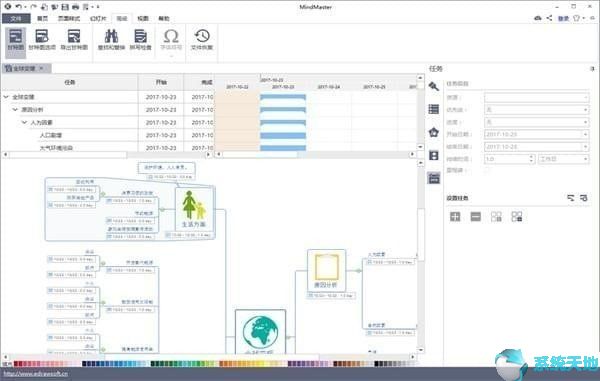Click the Start column header in Gantt table

tap(161, 82)
